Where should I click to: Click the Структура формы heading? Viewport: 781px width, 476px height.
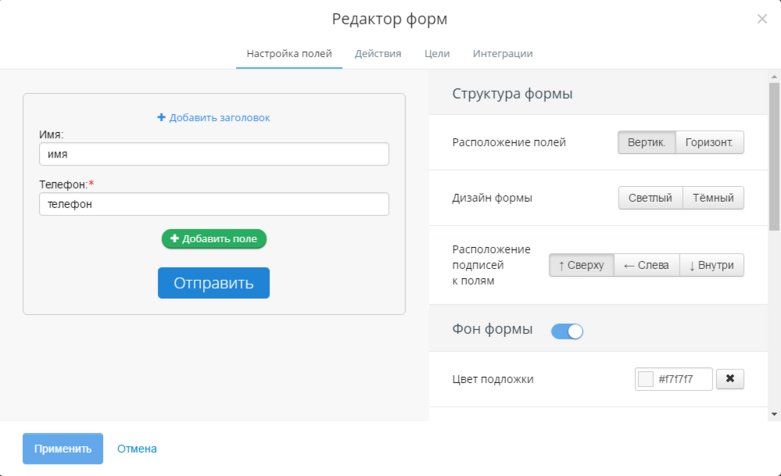[x=512, y=94]
